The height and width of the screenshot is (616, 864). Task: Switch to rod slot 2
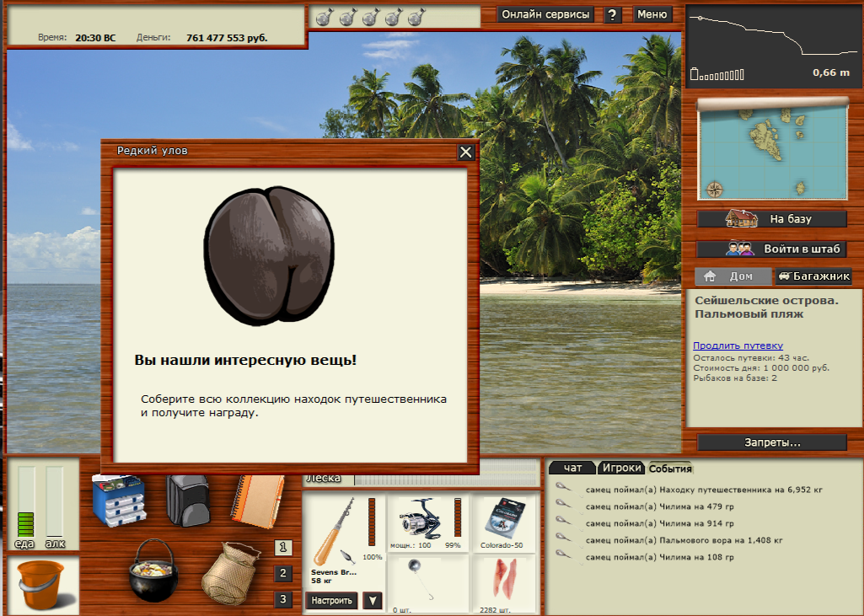(284, 574)
